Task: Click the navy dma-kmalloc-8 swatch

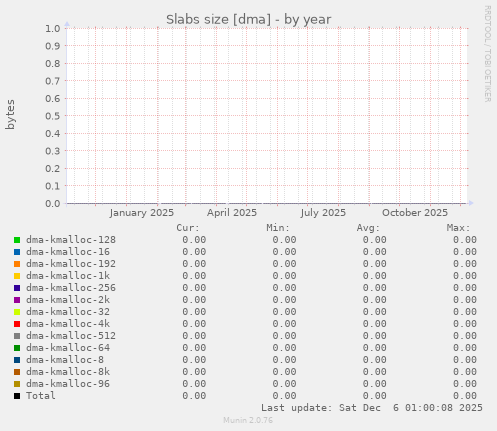Action: tap(17, 360)
